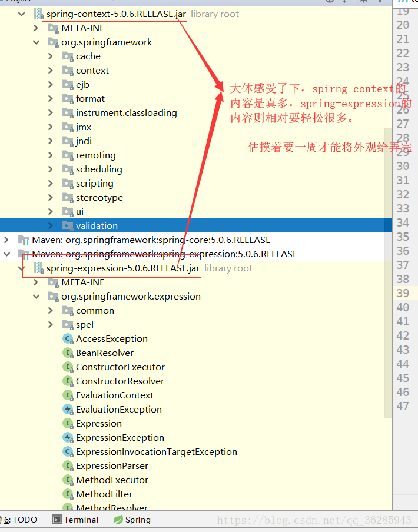Select MethodResolver in the tree
The image size is (418, 532).
coord(112,507)
